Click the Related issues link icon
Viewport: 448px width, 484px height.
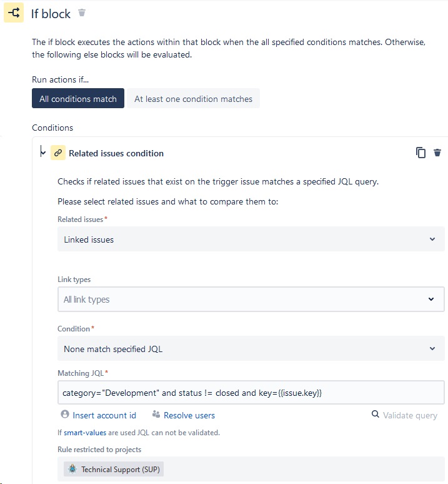coord(58,153)
